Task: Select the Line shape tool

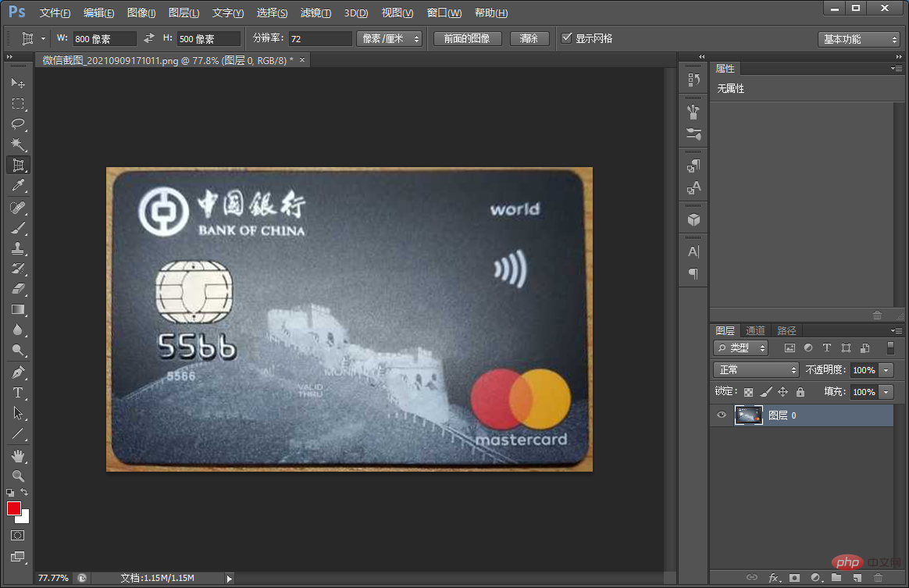Action: point(18,433)
